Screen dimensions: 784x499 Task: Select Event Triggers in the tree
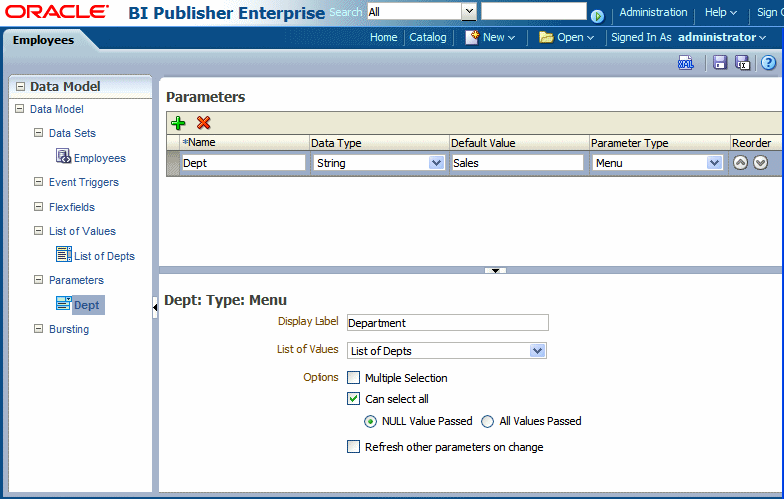coord(84,182)
